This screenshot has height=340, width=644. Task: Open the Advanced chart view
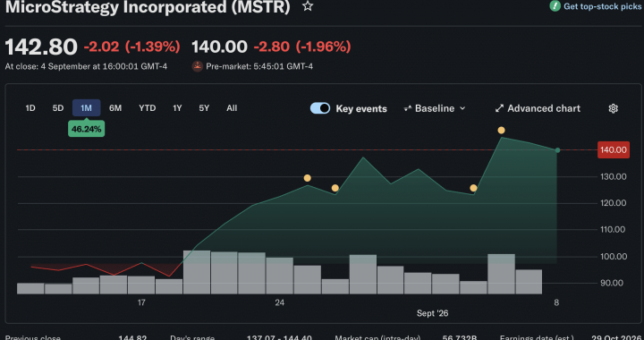[538, 108]
